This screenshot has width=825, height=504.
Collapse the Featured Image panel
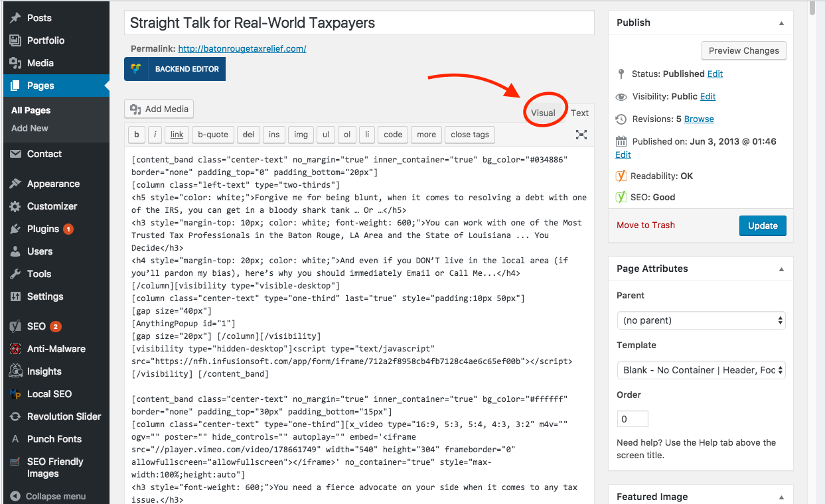pyautogui.click(x=781, y=497)
